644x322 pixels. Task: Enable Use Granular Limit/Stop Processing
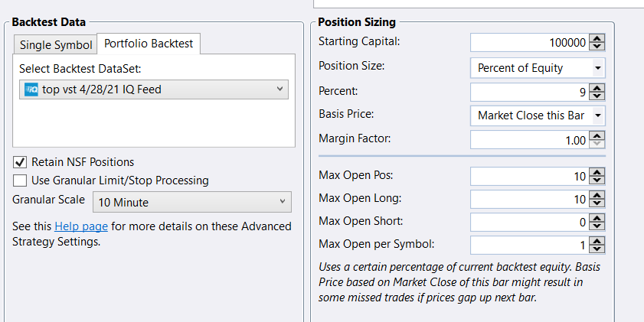(20, 181)
